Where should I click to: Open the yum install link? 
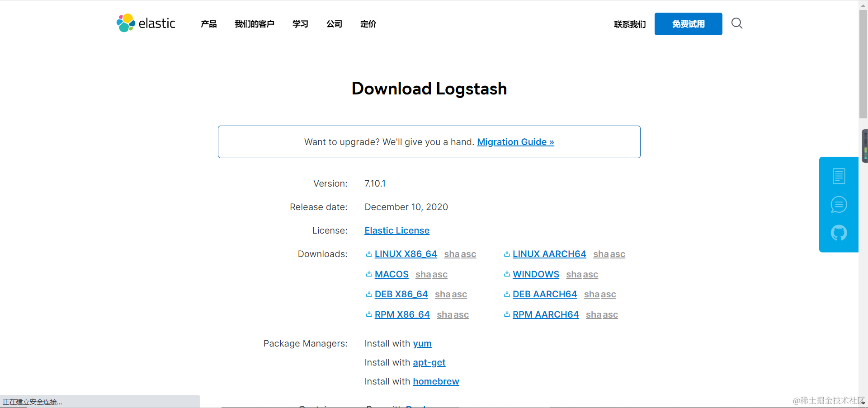(x=422, y=344)
